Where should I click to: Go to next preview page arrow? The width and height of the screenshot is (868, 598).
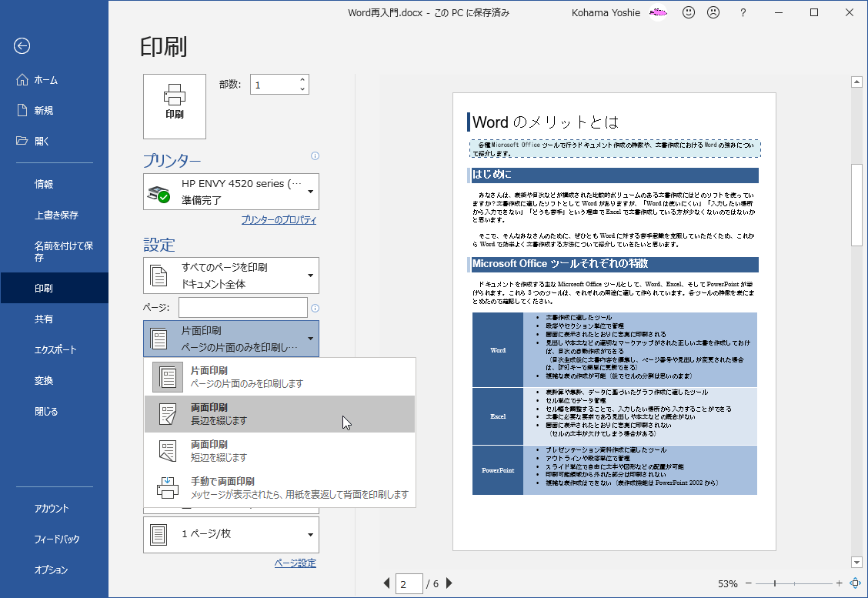pyautogui.click(x=449, y=583)
